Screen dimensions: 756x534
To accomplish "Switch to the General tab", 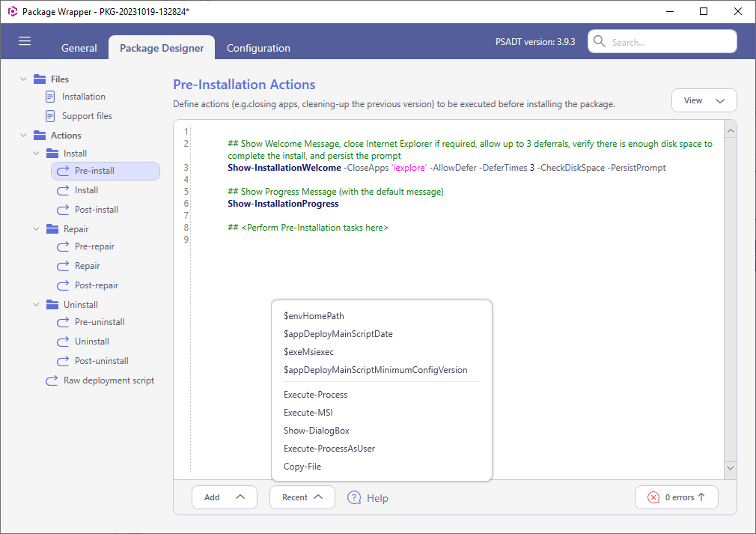I will coord(79,48).
